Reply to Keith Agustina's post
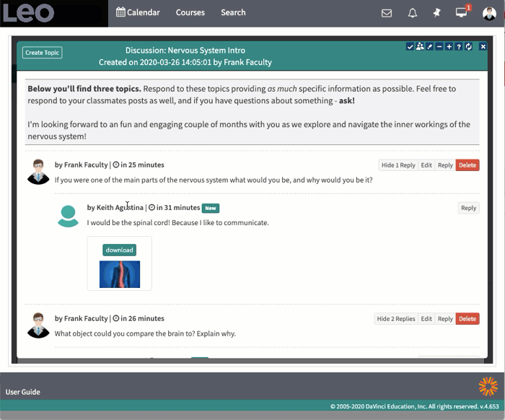Screen dimensions: 505x420 point(468,208)
